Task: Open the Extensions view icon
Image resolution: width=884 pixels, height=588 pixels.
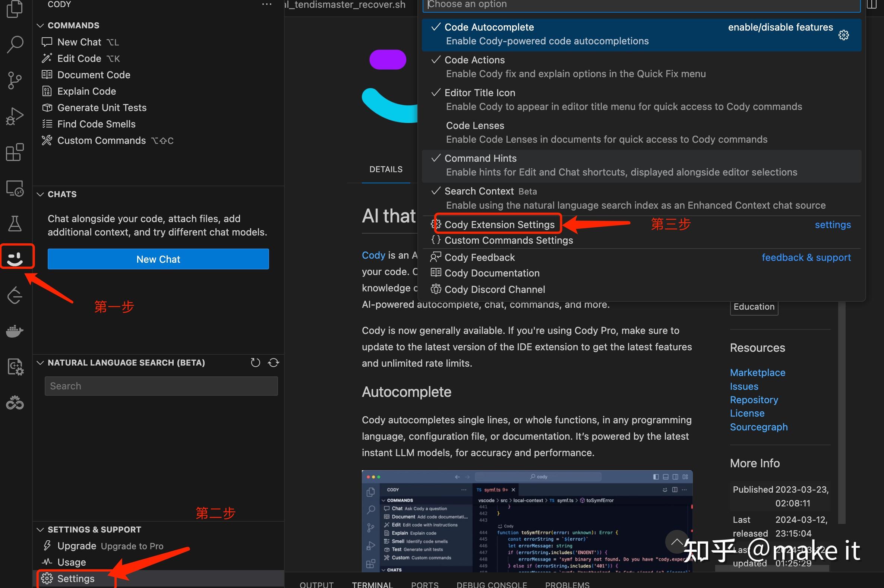Action: point(15,152)
